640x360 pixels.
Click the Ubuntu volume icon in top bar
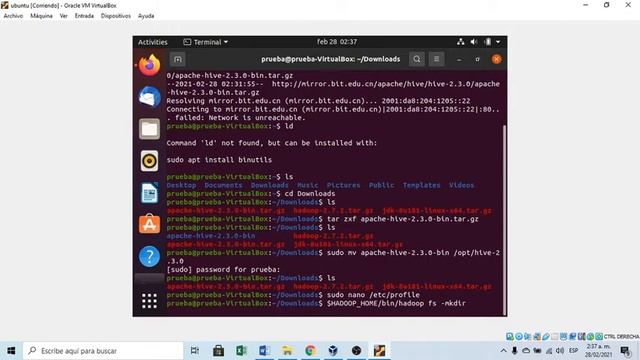click(474, 42)
